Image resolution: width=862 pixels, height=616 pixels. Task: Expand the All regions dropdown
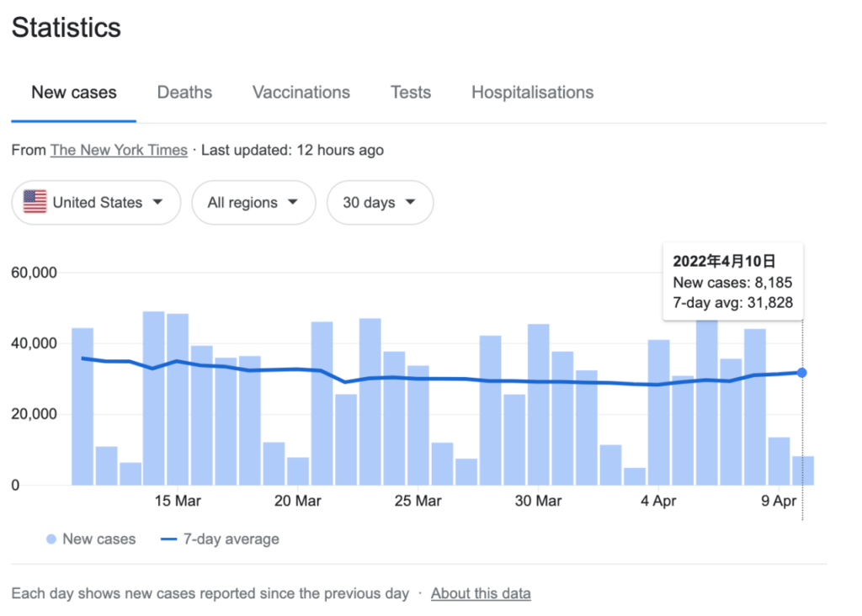coord(253,203)
